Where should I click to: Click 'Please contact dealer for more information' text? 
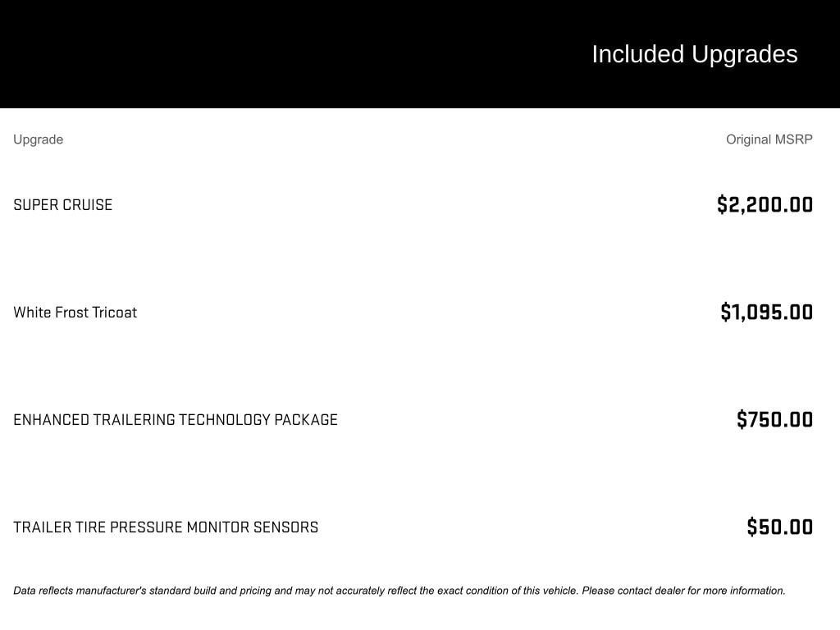683,591
